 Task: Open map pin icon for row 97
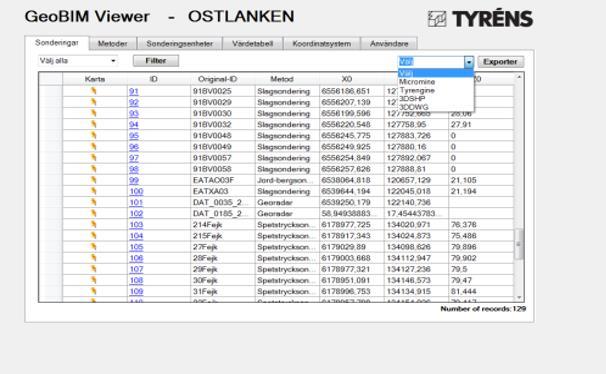pos(94,158)
